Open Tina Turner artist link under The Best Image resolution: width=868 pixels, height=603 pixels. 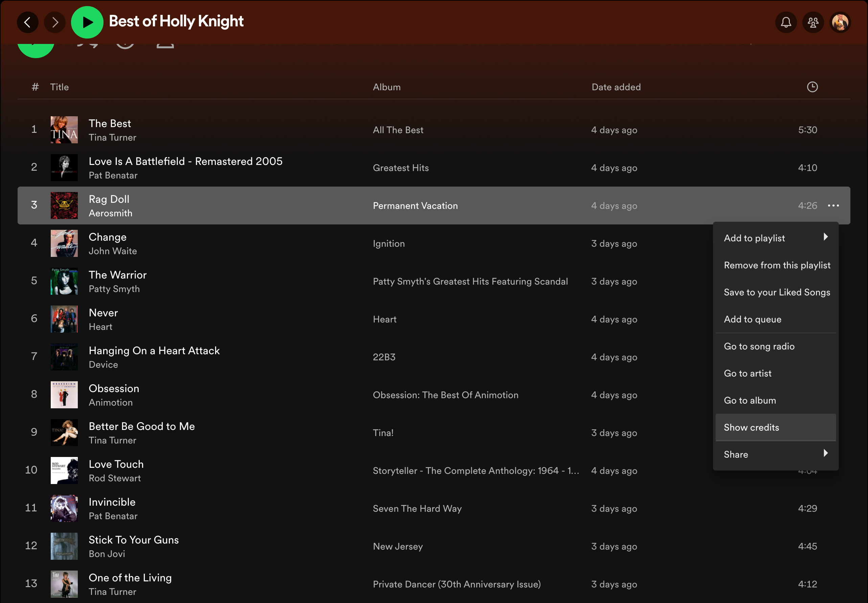tap(112, 138)
